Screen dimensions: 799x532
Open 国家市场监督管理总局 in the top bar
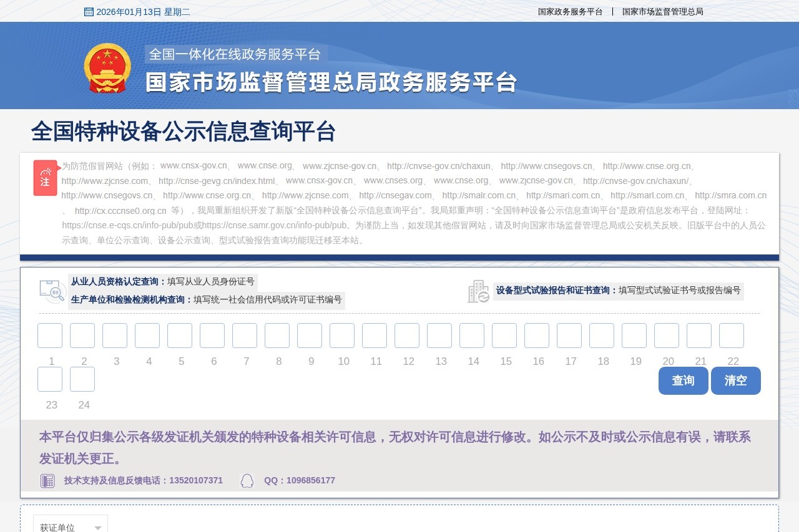pos(662,11)
